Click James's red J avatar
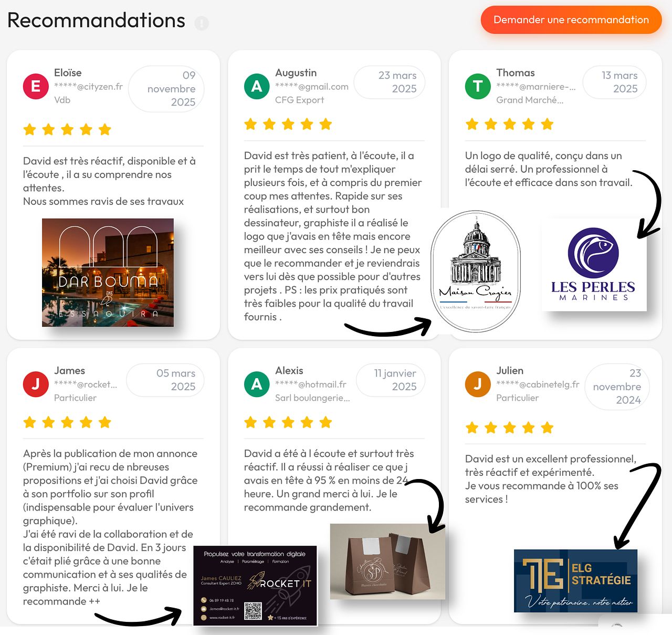This screenshot has height=635, width=672. (36, 384)
